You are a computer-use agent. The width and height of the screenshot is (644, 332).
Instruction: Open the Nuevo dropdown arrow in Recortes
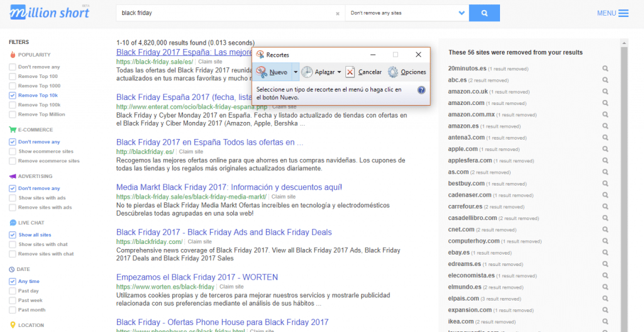point(296,72)
